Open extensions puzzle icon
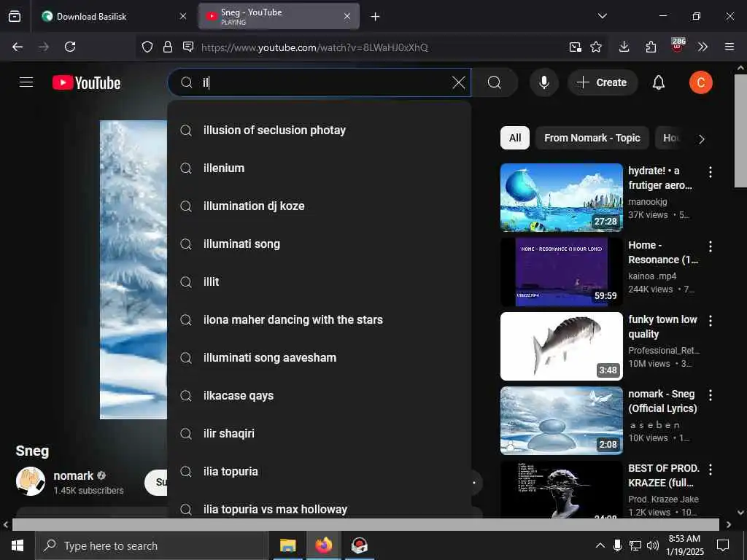The width and height of the screenshot is (747, 560). click(651, 47)
